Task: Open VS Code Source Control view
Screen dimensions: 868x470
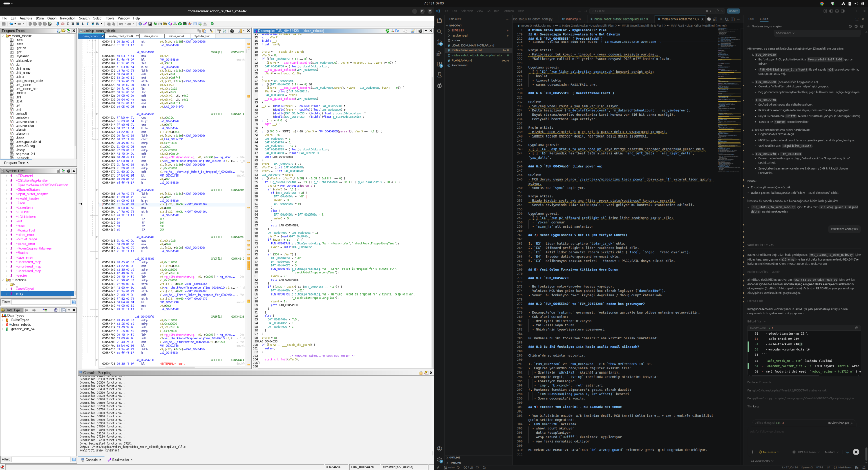Action: (439, 42)
